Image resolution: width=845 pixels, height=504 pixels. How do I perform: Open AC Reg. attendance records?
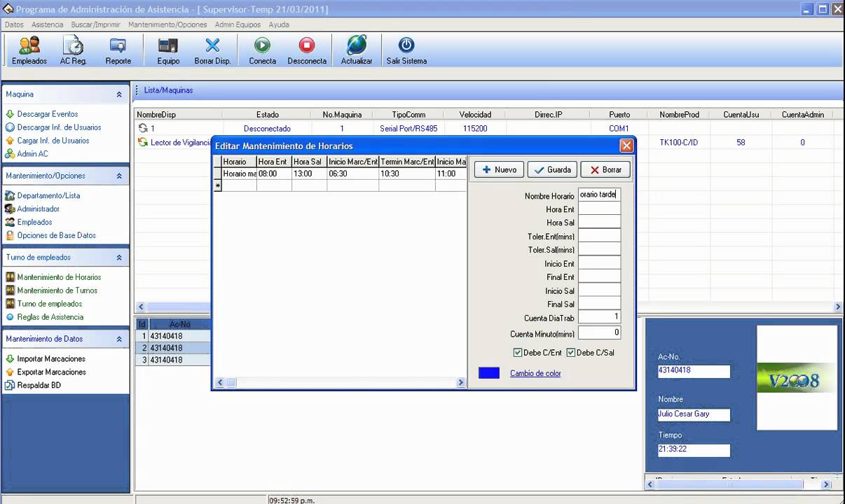73,51
